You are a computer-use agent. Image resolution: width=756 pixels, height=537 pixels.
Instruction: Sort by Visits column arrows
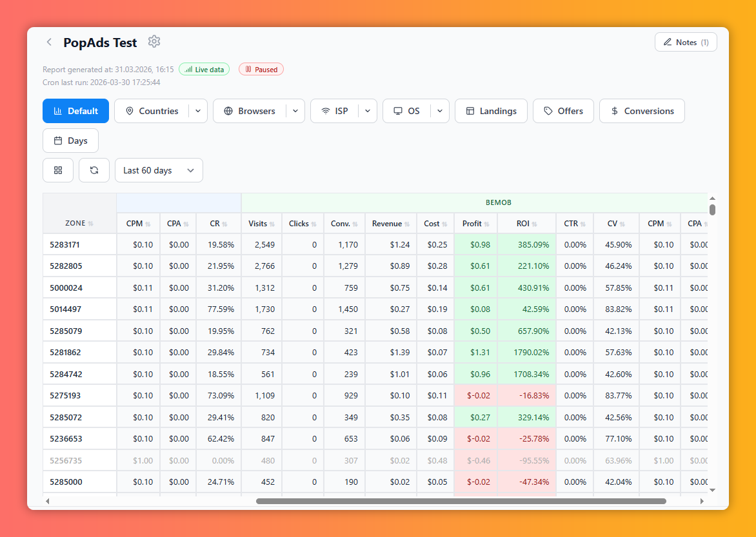(x=272, y=224)
